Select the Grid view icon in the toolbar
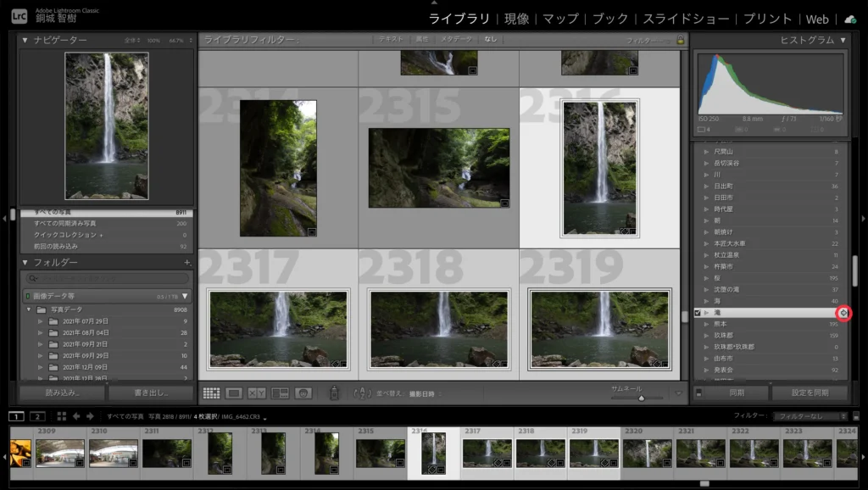Screen dimensions: 868x490 (212, 392)
